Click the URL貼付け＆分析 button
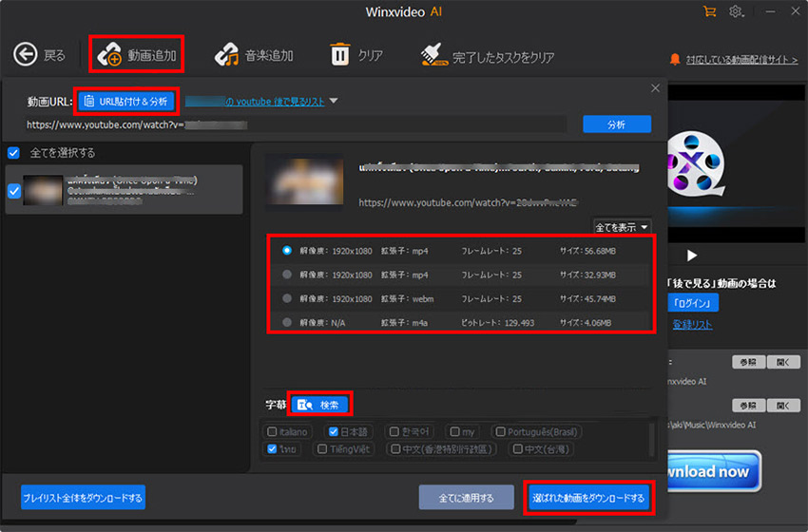 (x=126, y=102)
